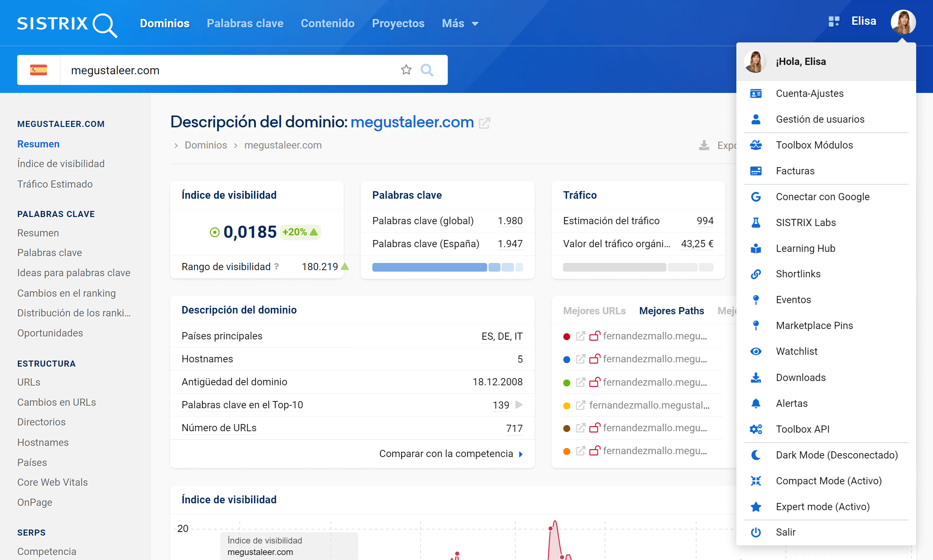Toggle Compact Mode (Activo)
Image resolution: width=933 pixels, height=560 pixels.
coord(829,481)
